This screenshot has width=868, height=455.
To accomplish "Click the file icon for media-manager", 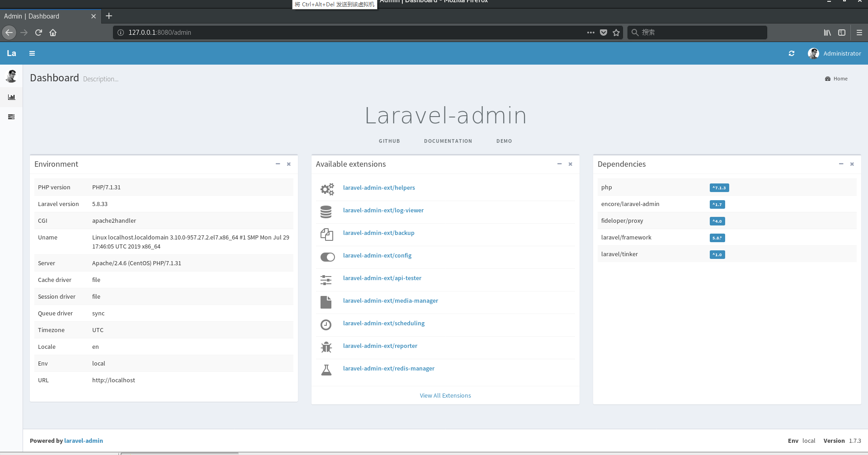I will click(326, 302).
